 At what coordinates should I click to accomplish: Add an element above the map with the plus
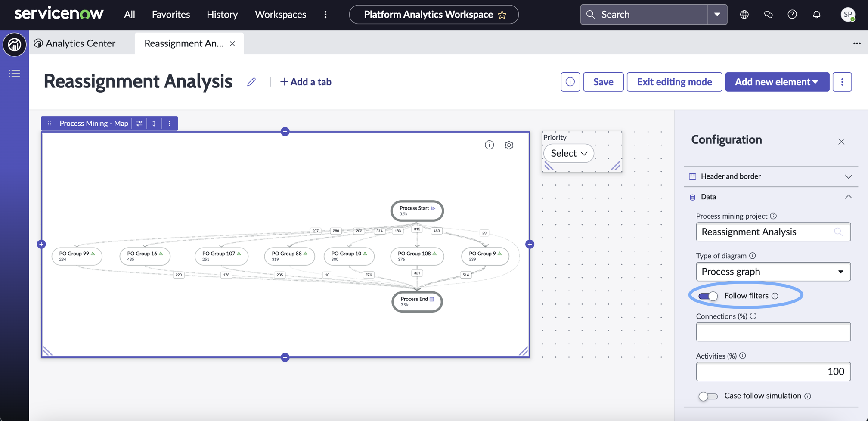285,132
